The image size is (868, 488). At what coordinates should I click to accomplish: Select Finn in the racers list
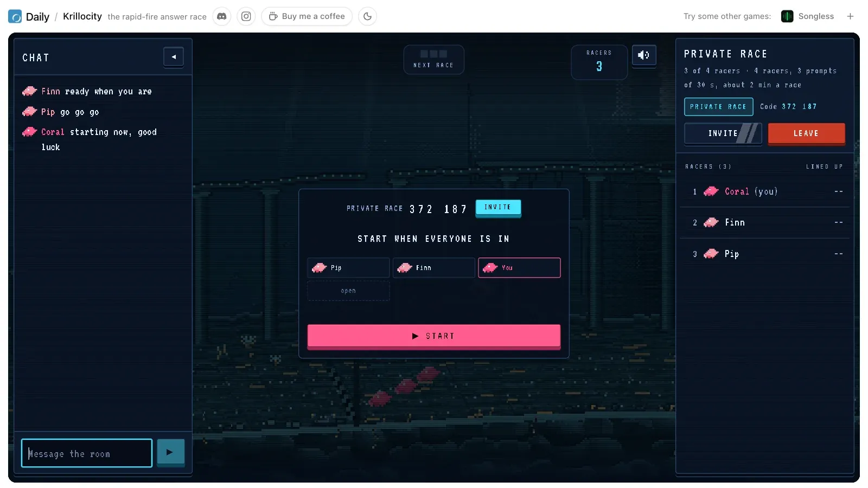tap(765, 223)
